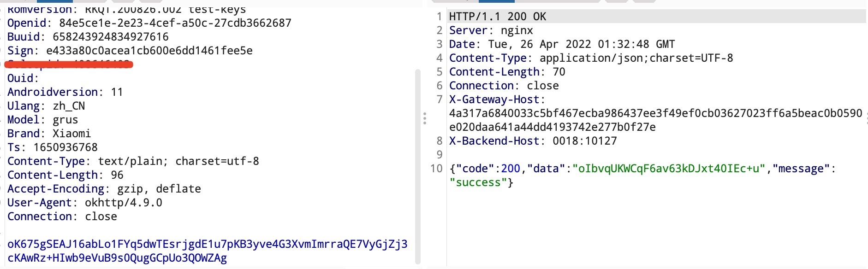
Task: Click the Server nginx response header
Action: pos(491,30)
